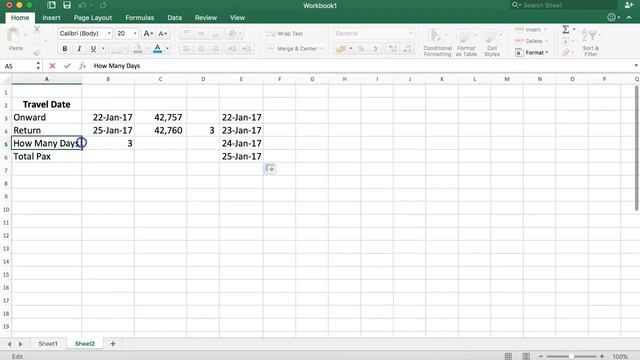Add a new sheet with plus button

coord(113,344)
